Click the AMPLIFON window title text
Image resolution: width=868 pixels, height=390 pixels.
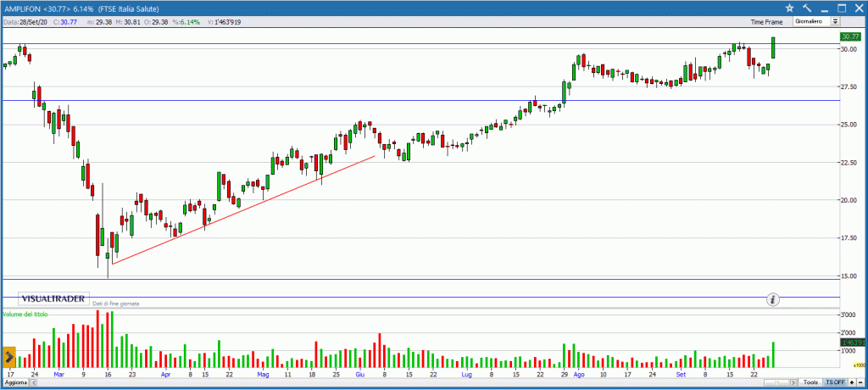click(81, 8)
